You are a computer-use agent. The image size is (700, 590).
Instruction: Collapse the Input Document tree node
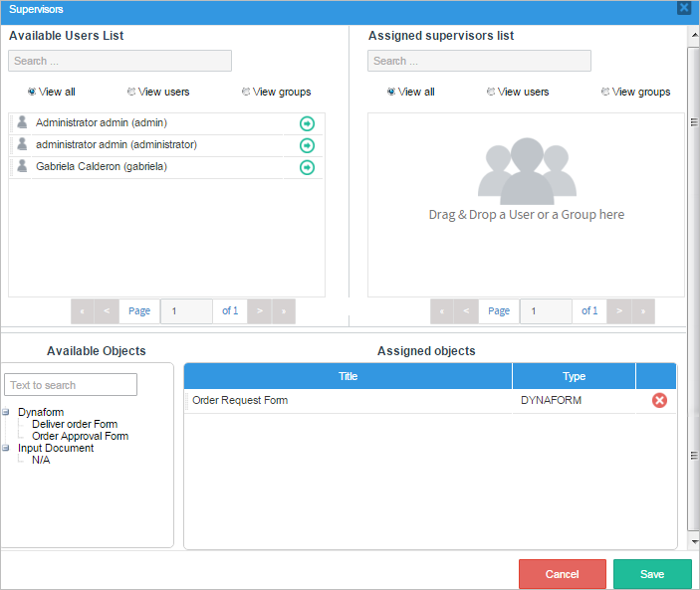6,448
